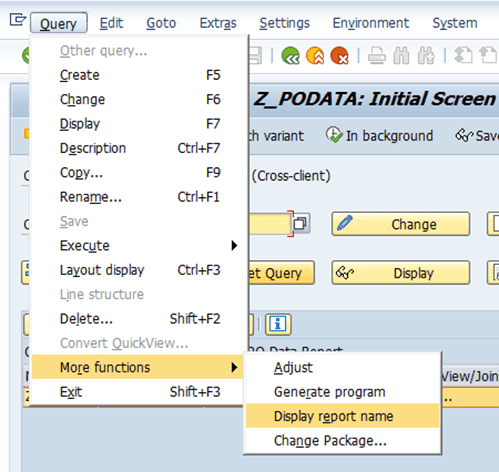Click the yellow Display button with glasses
499x472 pixels.
[401, 273]
